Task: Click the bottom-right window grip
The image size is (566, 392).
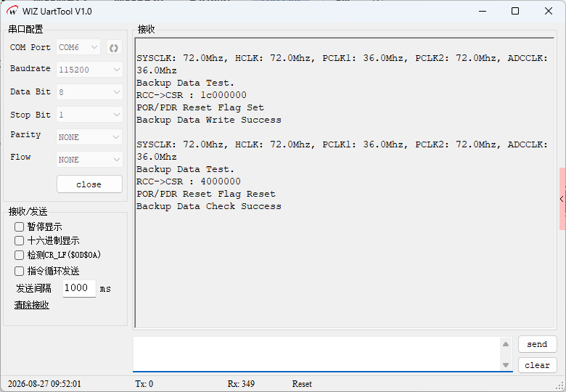Action: point(561,387)
